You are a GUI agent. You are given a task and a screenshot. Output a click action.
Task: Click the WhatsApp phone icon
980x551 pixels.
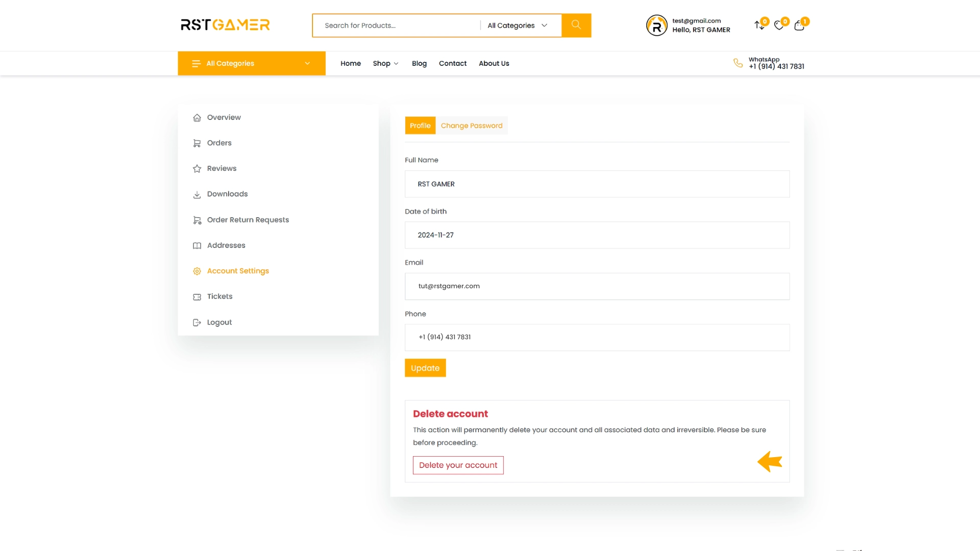click(x=738, y=63)
